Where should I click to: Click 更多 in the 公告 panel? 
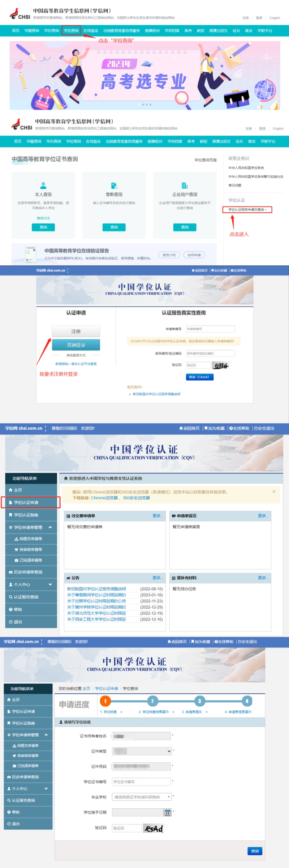click(x=158, y=578)
